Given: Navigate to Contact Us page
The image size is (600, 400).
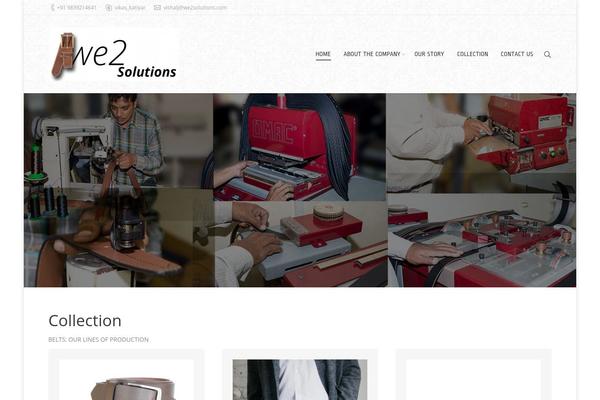Looking at the screenshot, I should 517,54.
